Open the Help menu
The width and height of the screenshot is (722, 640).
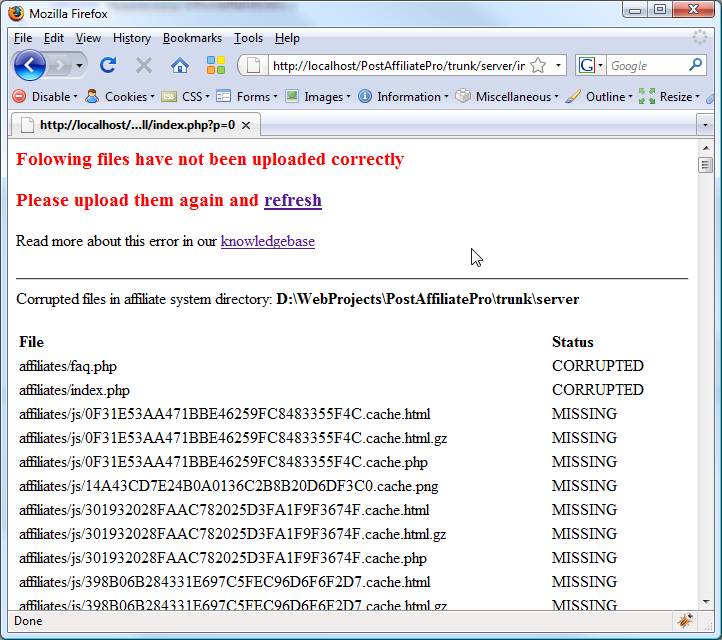tap(287, 38)
